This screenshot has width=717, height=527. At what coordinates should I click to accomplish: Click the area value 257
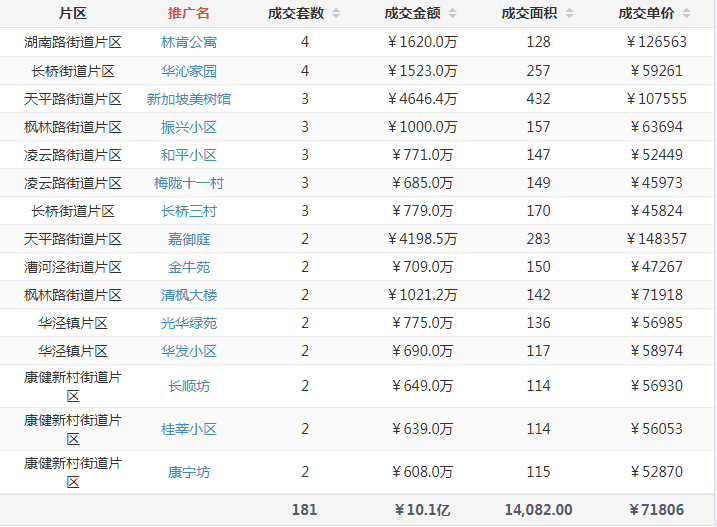click(538, 71)
